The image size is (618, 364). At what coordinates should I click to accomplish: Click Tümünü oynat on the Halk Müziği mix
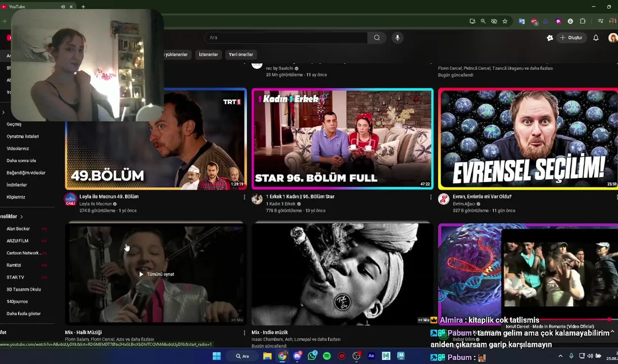[156, 274]
